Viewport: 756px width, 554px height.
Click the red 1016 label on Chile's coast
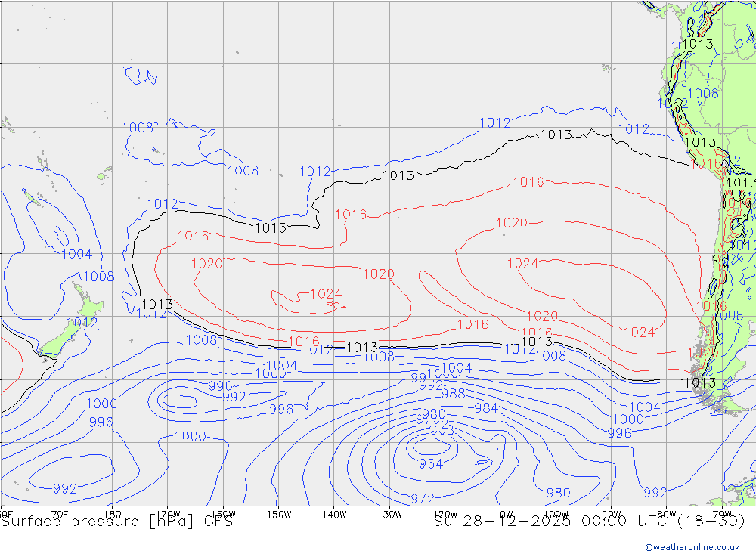coord(711,306)
